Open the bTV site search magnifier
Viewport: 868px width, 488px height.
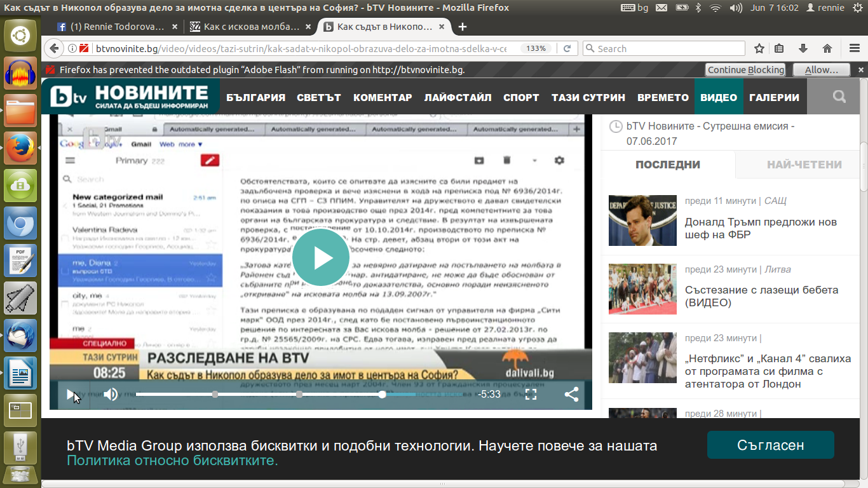tap(839, 97)
